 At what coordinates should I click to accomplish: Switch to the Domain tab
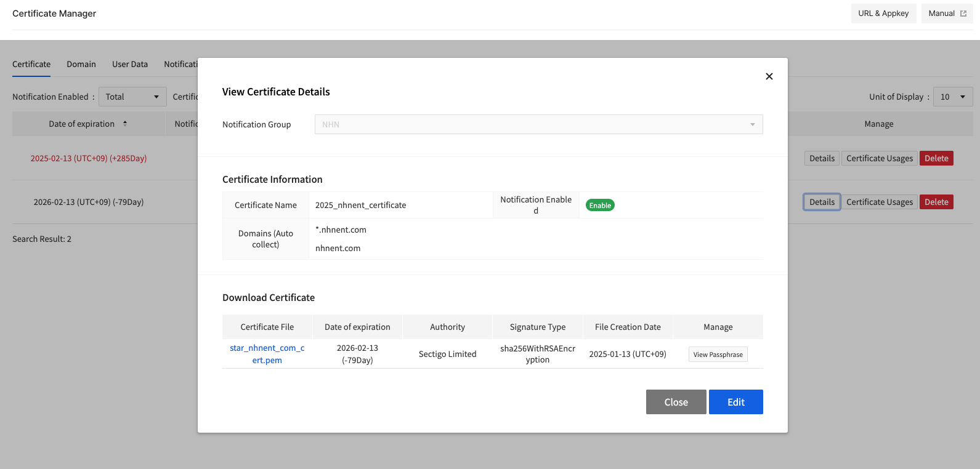[81, 64]
